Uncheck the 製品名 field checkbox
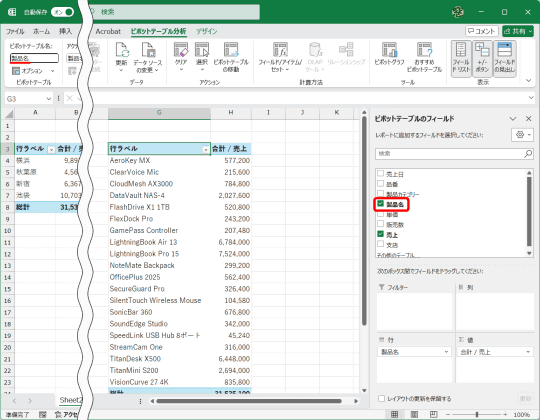The image size is (540, 420). click(x=380, y=203)
